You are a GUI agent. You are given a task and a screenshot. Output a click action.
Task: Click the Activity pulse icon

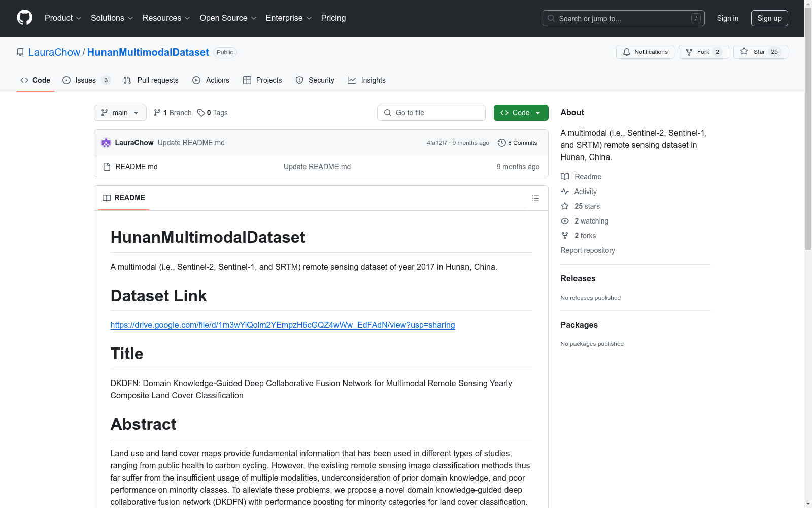[x=565, y=192]
